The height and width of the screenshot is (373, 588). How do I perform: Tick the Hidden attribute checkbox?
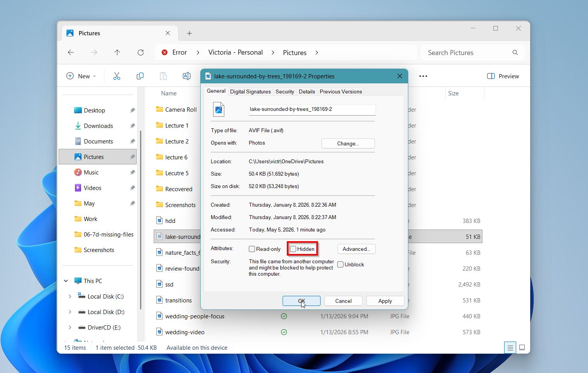point(293,249)
